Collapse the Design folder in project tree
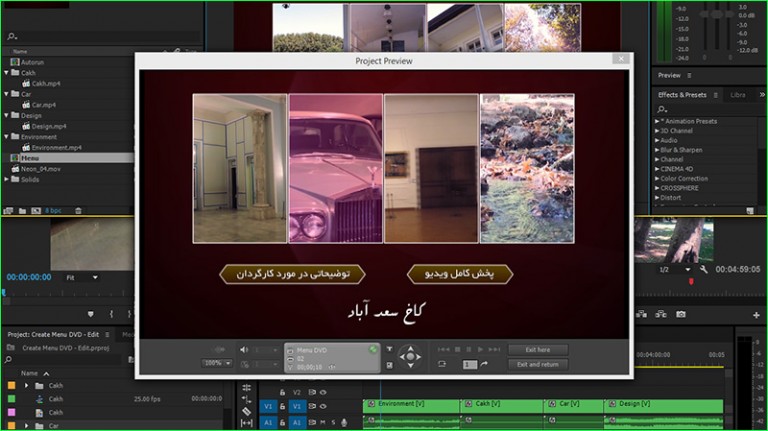 pyautogui.click(x=6, y=116)
